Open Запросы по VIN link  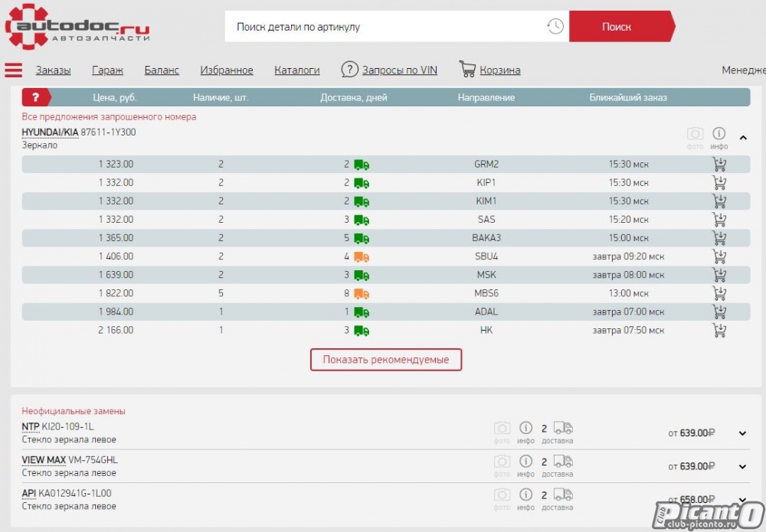pos(400,70)
